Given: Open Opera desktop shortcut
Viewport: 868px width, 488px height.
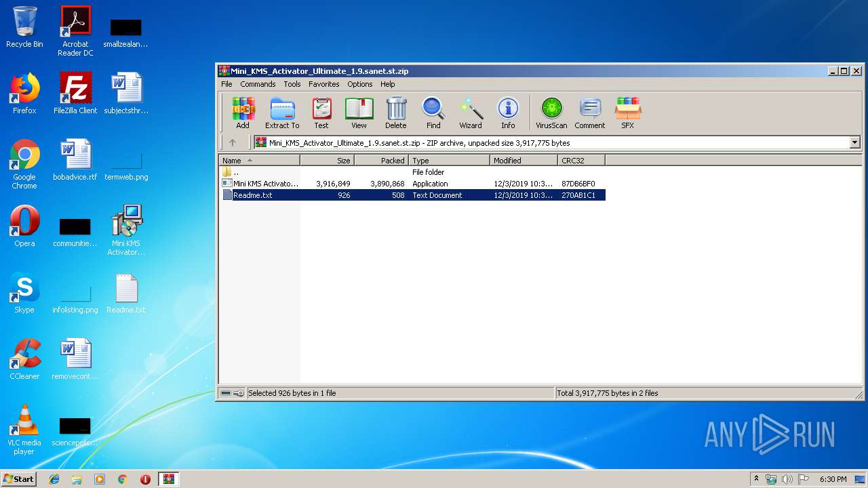Looking at the screenshot, I should (x=24, y=226).
